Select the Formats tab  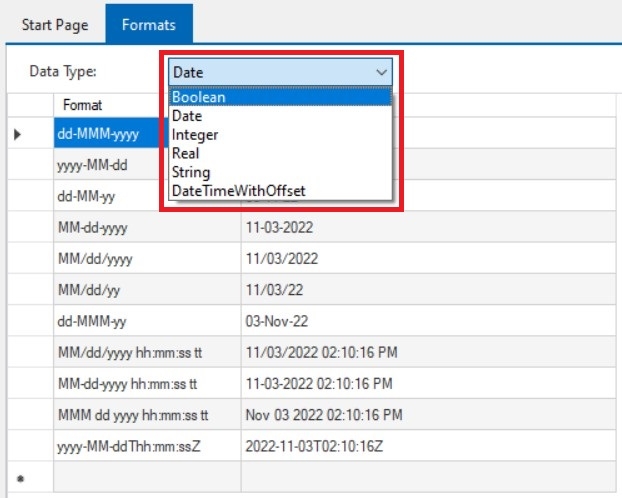[x=149, y=25]
